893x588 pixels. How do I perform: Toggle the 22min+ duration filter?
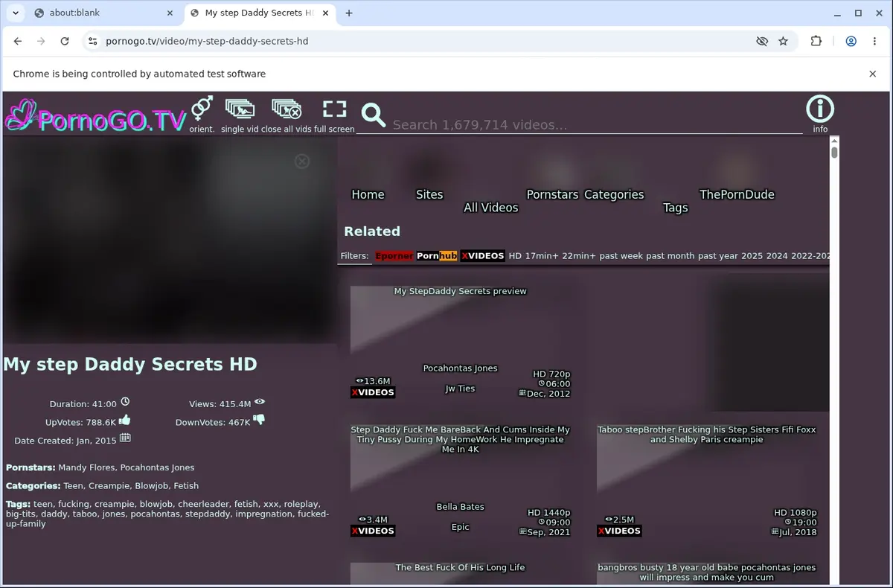click(579, 255)
